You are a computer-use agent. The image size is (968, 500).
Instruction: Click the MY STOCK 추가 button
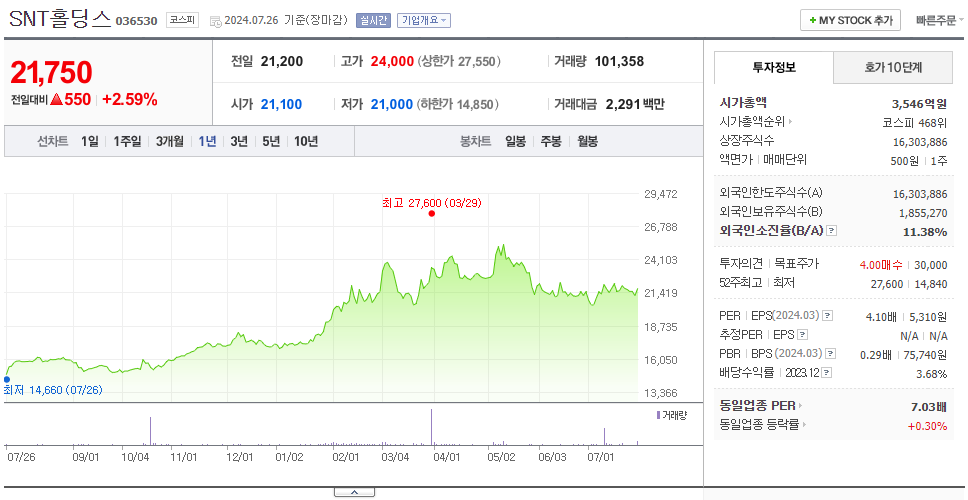[x=851, y=20]
